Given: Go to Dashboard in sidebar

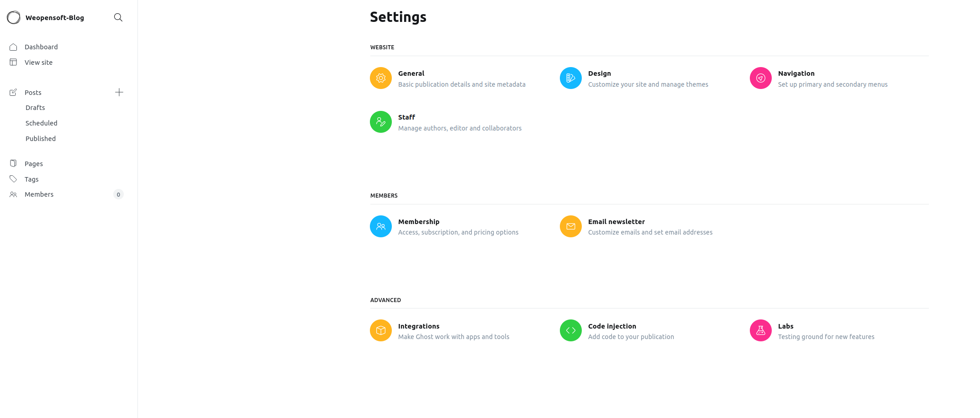Looking at the screenshot, I should click(x=41, y=47).
